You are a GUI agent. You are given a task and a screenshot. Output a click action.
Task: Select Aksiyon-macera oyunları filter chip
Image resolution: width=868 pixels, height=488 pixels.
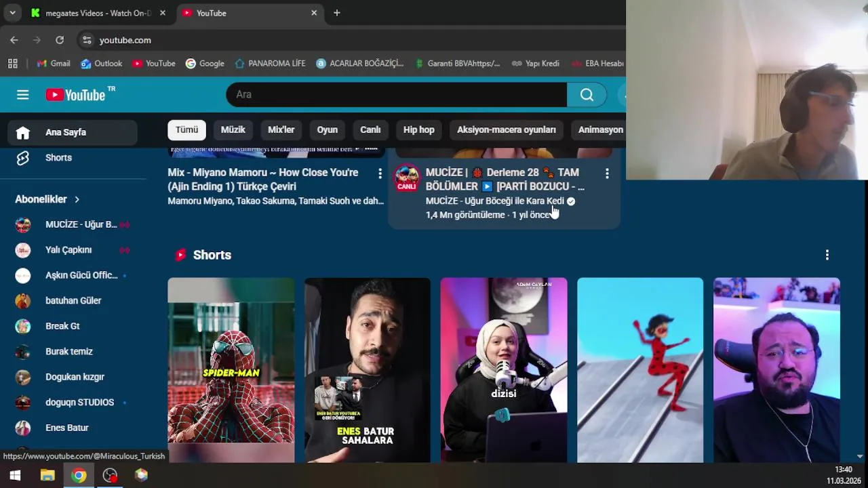click(506, 129)
